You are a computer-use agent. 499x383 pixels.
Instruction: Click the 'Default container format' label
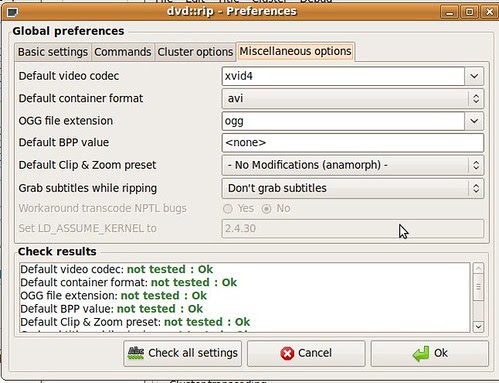[x=81, y=99]
